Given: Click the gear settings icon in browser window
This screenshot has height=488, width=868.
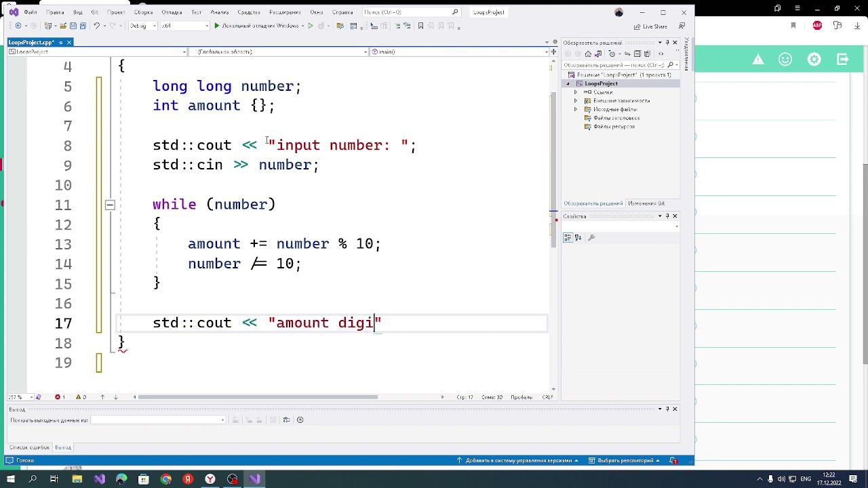Looking at the screenshot, I should (814, 60).
